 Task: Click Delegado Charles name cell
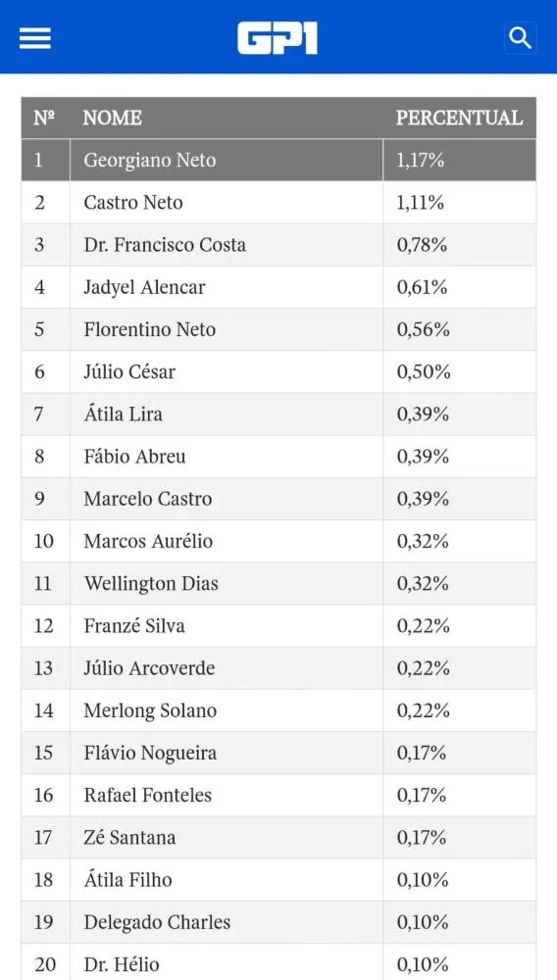pyautogui.click(x=227, y=922)
